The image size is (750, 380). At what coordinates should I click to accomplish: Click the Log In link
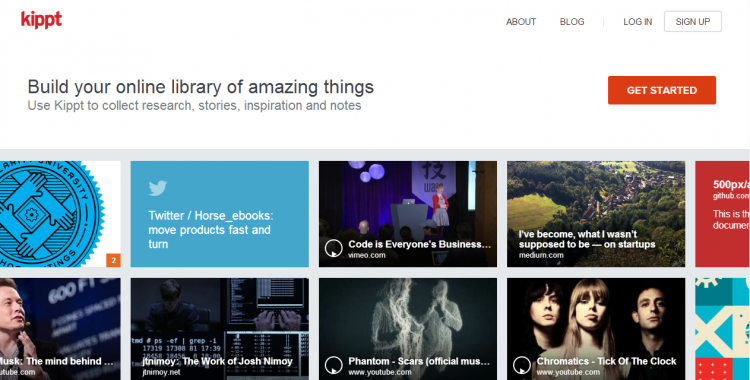(638, 22)
